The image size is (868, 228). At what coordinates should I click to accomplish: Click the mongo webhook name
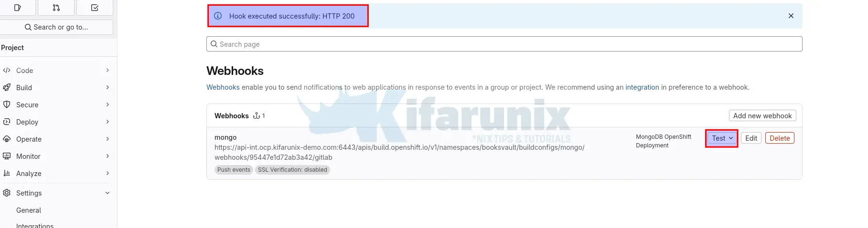click(x=225, y=137)
